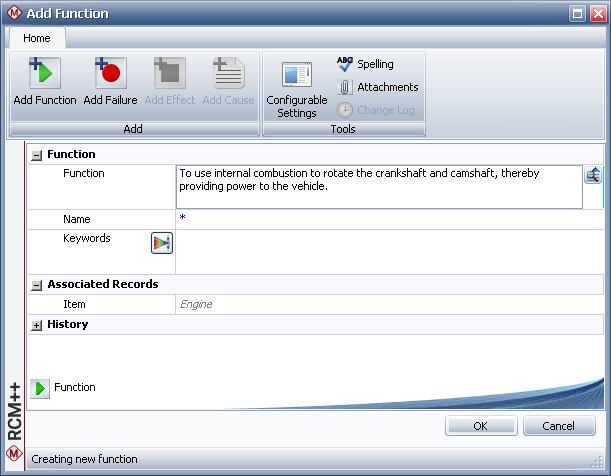Image resolution: width=611 pixels, height=476 pixels.
Task: Collapse the Function section
Action: tap(37, 155)
